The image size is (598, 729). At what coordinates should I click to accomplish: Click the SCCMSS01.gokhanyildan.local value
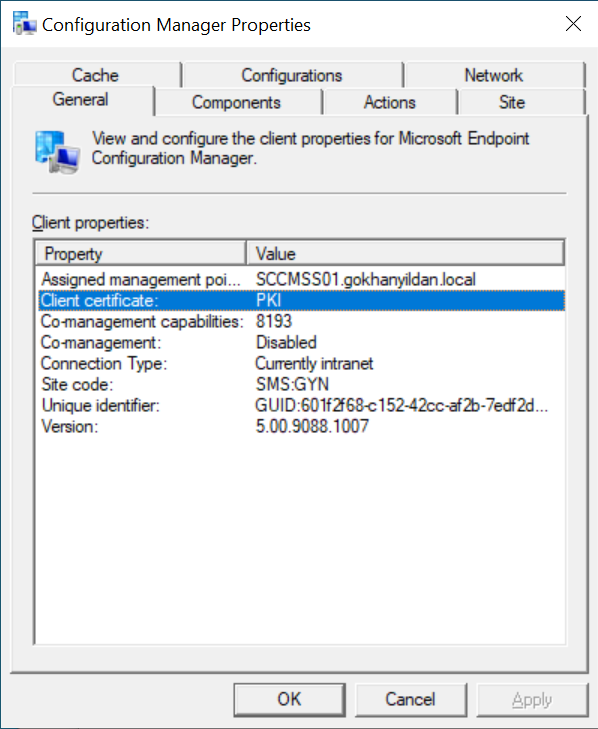[x=365, y=279]
